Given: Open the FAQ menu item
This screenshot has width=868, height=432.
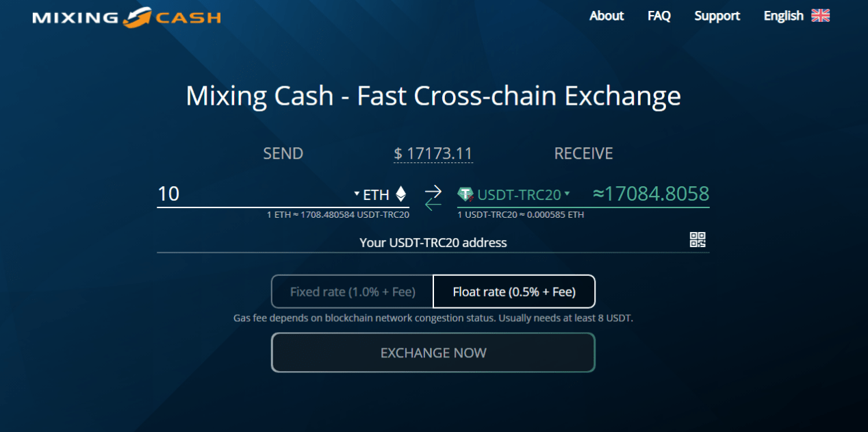Looking at the screenshot, I should (x=659, y=16).
